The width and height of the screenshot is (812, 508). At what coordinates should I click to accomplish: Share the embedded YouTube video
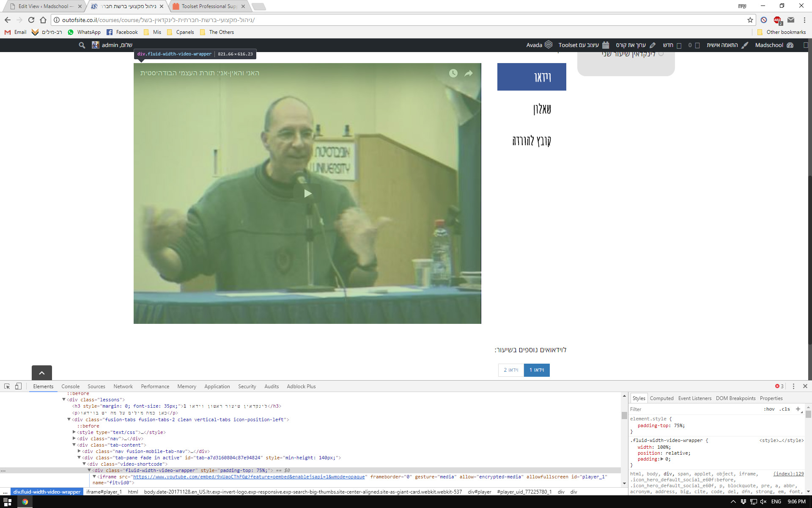point(469,73)
